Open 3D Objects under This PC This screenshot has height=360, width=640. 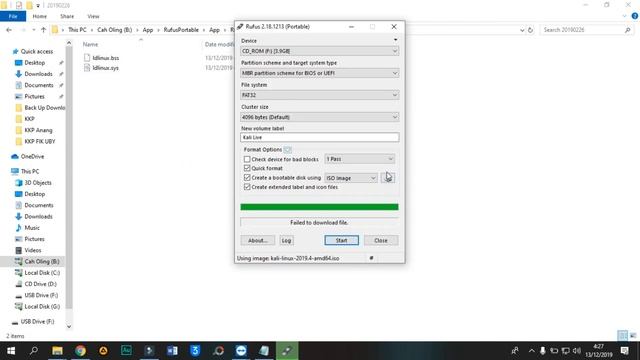pyautogui.click(x=38, y=183)
